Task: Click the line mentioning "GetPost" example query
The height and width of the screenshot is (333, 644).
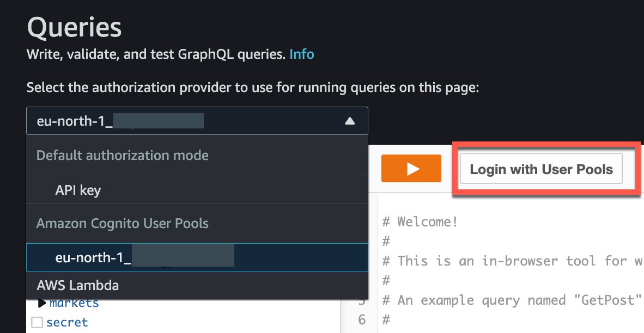Action: click(x=512, y=300)
